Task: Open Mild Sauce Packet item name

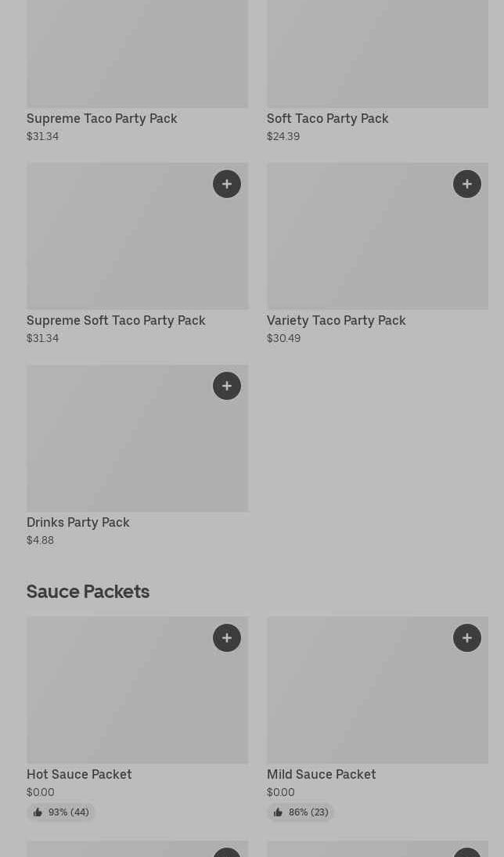Action: coord(321,774)
